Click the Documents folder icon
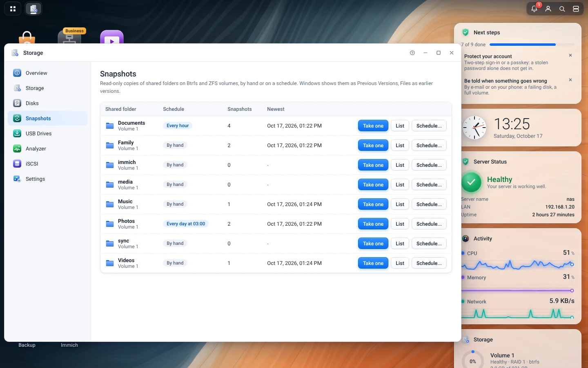Image resolution: width=588 pixels, height=368 pixels. [x=110, y=126]
